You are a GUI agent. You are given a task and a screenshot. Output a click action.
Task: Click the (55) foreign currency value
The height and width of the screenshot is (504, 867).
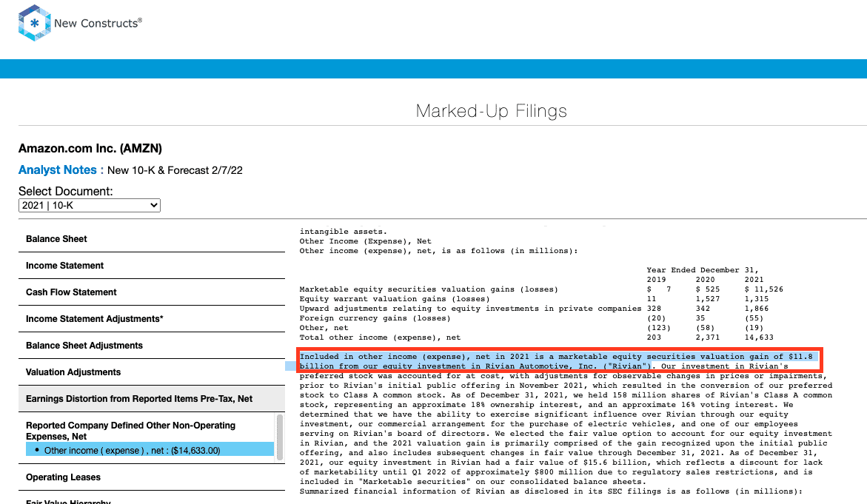(x=754, y=318)
